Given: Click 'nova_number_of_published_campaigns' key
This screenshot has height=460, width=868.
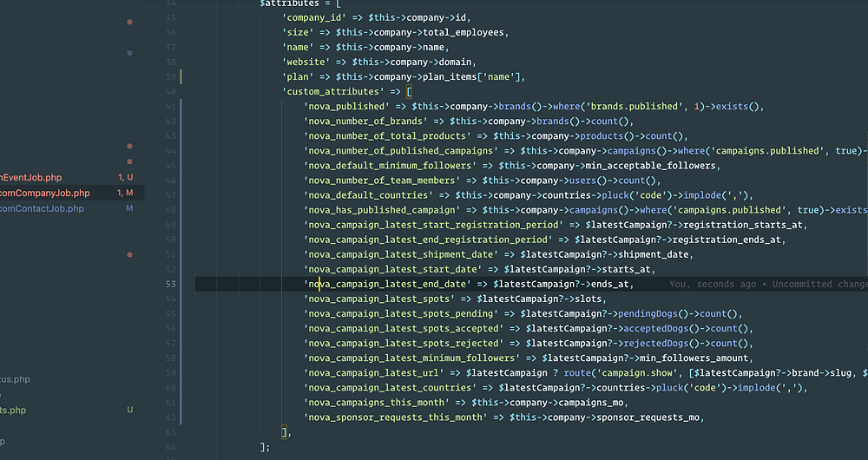Looking at the screenshot, I should 401,150.
